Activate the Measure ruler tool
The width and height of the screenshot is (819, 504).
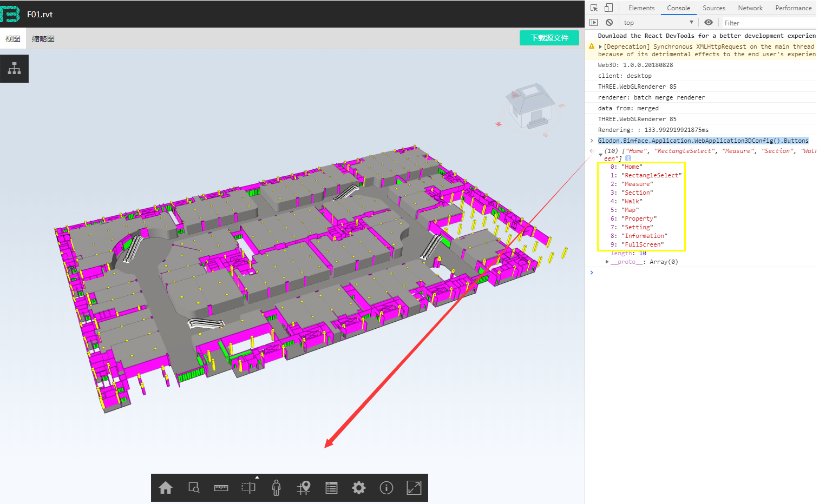tap(221, 488)
